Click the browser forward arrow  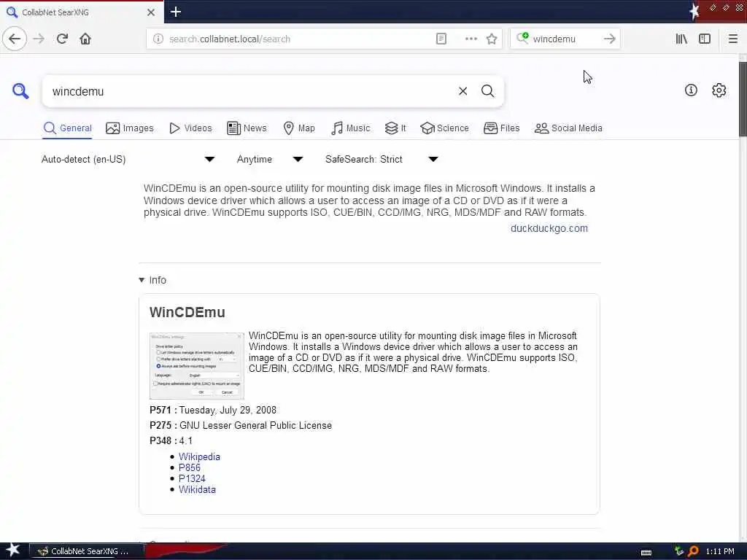(39, 39)
